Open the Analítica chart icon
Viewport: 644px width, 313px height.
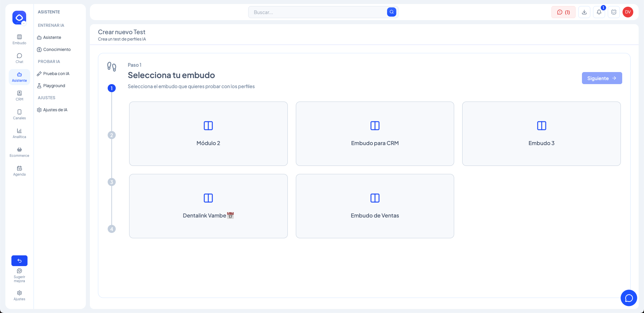point(19,133)
